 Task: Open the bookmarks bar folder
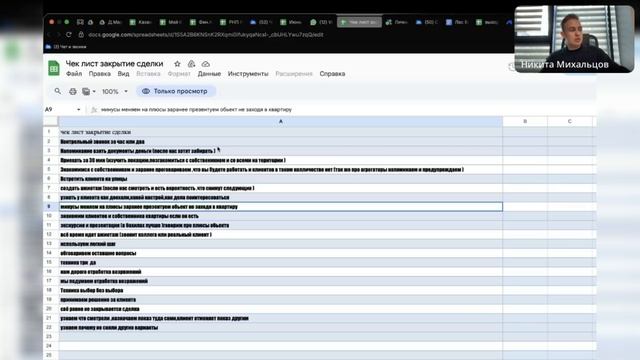click(66, 47)
